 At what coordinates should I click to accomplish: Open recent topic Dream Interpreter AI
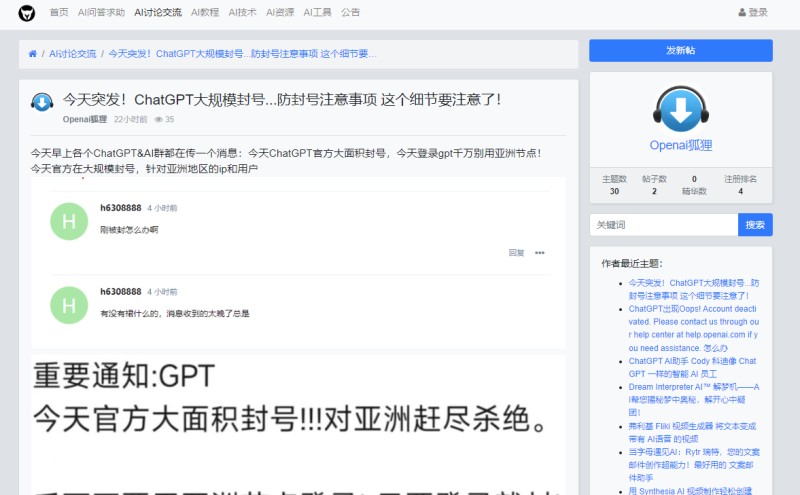[694, 400]
